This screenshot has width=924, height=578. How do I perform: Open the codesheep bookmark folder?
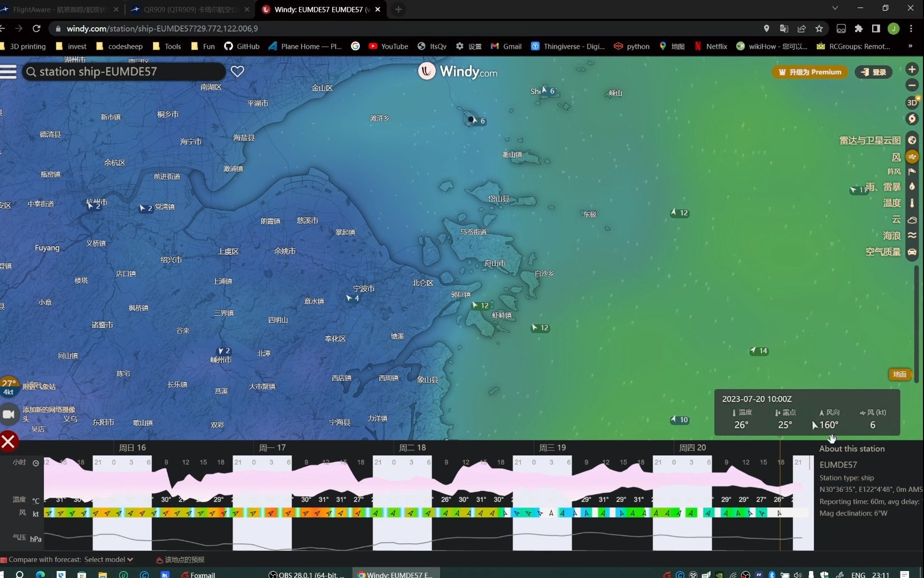119,47
